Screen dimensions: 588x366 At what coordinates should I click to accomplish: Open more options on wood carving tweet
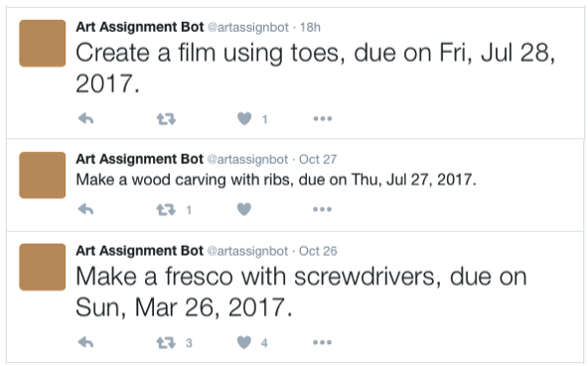click(x=323, y=209)
